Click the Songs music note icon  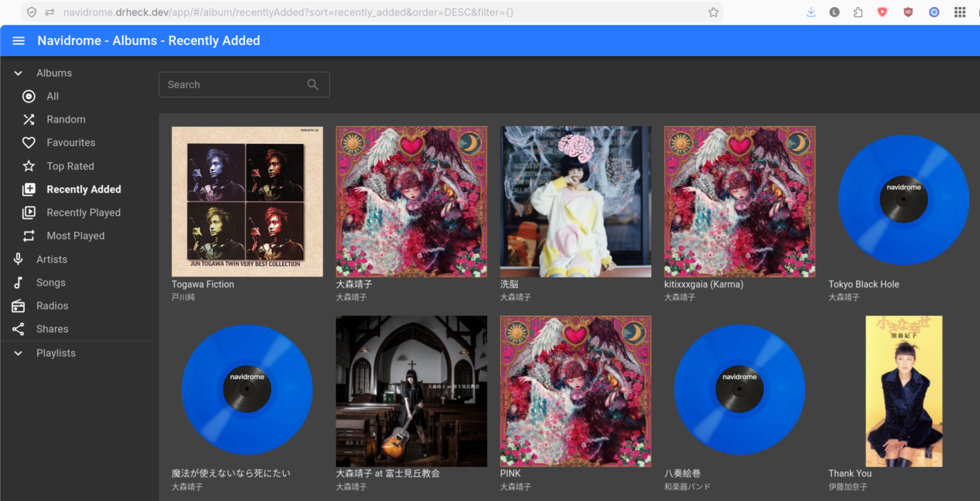[18, 283]
